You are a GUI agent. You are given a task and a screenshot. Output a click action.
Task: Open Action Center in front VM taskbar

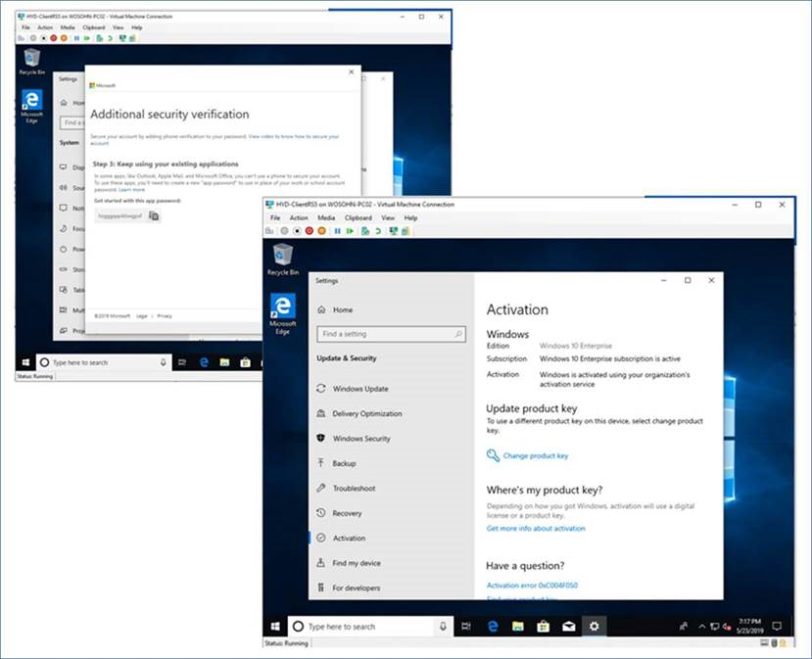point(777,627)
